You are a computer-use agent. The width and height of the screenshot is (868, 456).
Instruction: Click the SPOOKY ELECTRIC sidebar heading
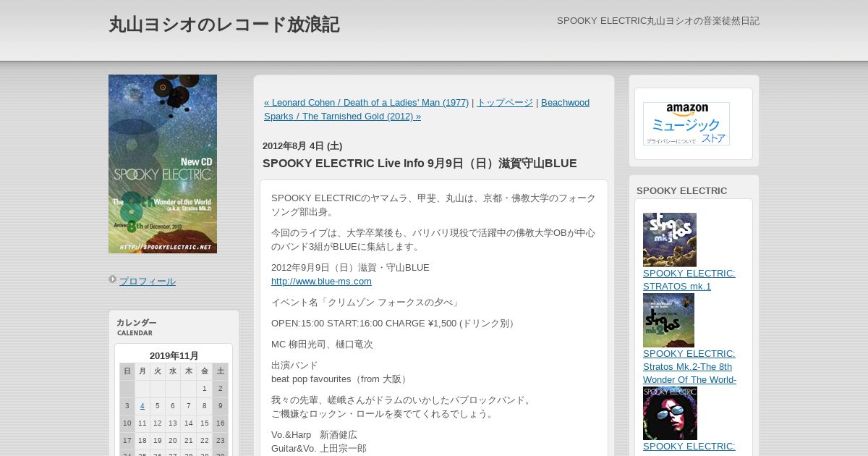pos(681,191)
